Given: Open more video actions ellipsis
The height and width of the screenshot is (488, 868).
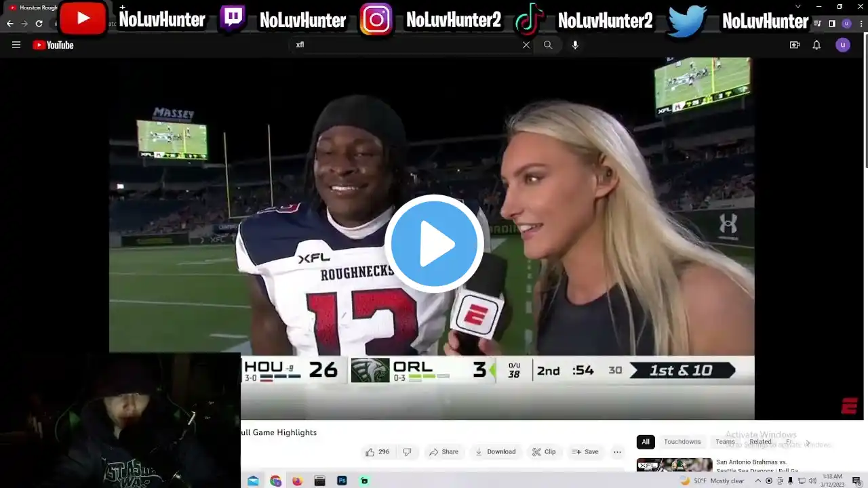Looking at the screenshot, I should pyautogui.click(x=617, y=452).
